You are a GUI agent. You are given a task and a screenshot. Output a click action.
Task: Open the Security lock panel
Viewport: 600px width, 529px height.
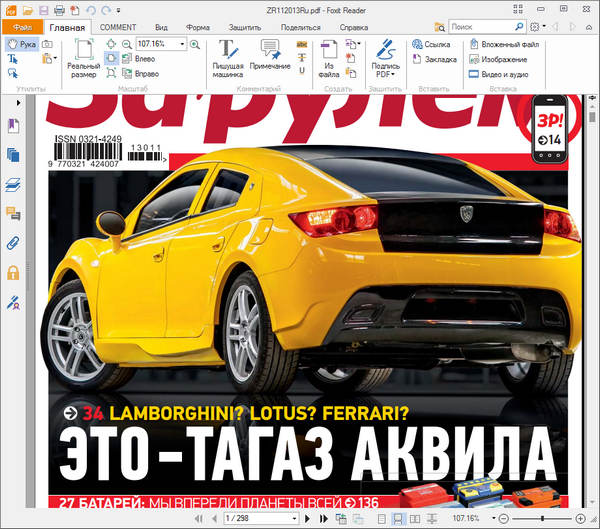coord(14,272)
